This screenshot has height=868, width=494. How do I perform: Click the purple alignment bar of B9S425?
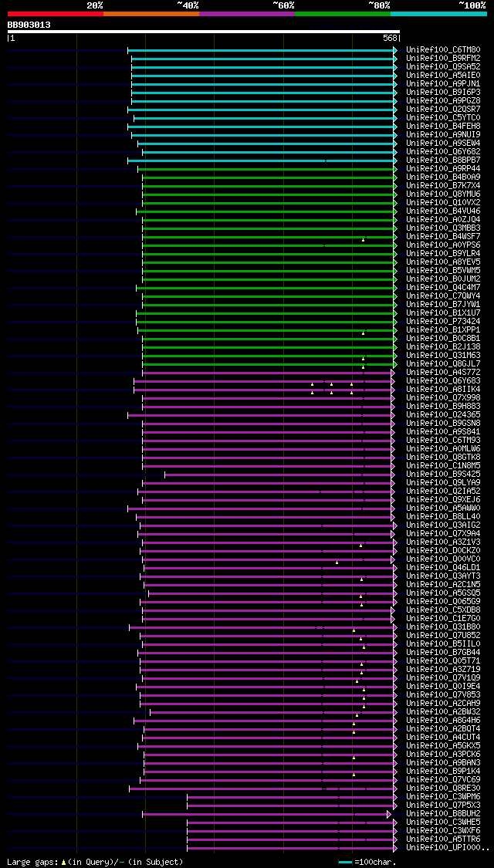(x=278, y=475)
